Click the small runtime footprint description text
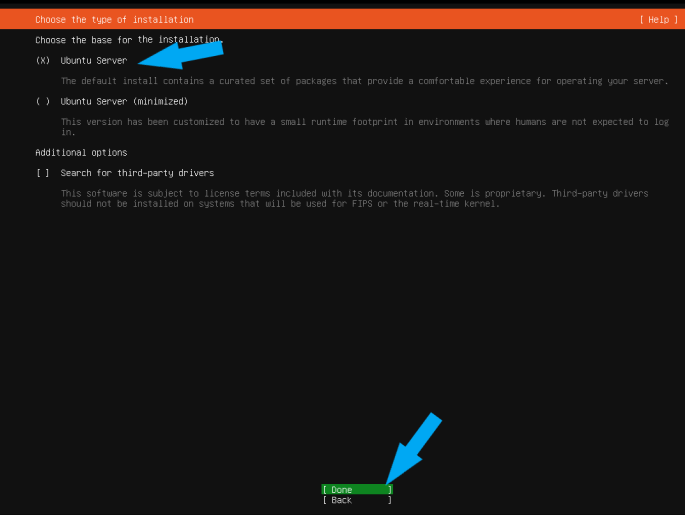Image resolution: width=685 pixels, height=515 pixels. tap(365, 127)
